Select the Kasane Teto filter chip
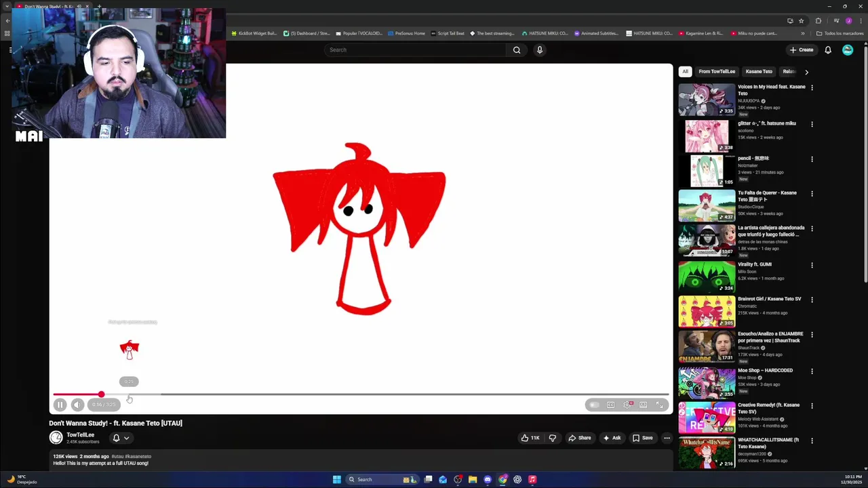Viewport: 868px width, 488px height. point(759,71)
